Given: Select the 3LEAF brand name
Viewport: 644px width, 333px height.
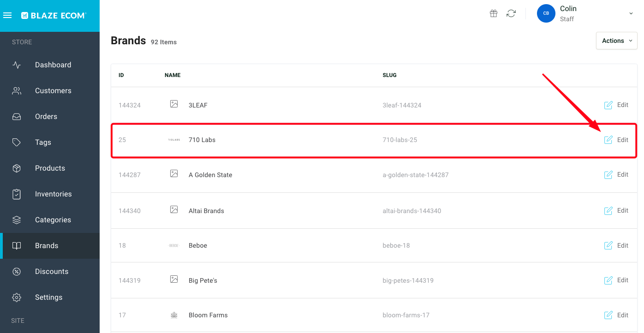Looking at the screenshot, I should tap(198, 105).
